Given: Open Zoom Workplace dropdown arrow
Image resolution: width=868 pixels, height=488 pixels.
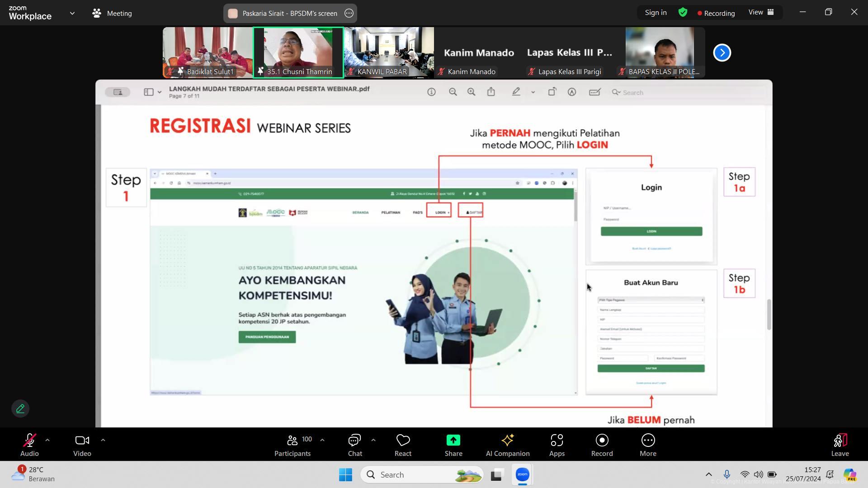Looking at the screenshot, I should coord(72,14).
